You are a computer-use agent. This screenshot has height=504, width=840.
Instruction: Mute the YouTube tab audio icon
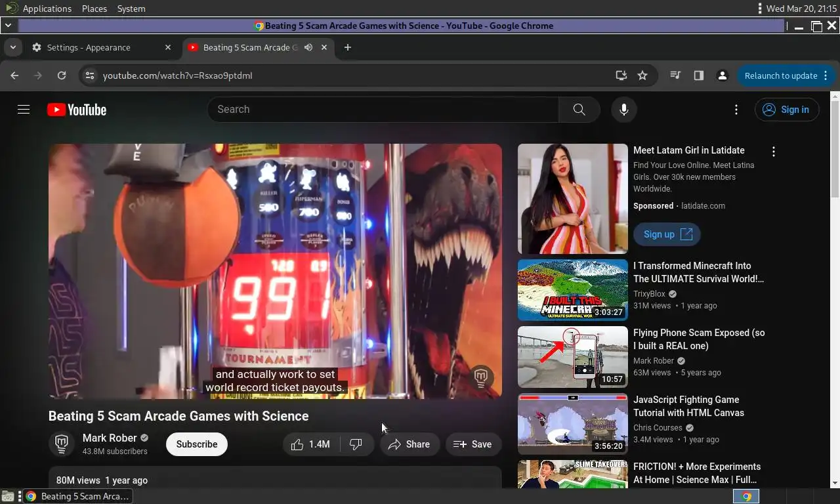tap(308, 47)
